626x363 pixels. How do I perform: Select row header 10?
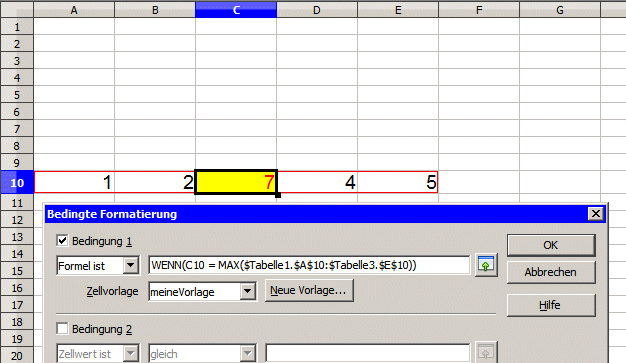click(x=17, y=183)
